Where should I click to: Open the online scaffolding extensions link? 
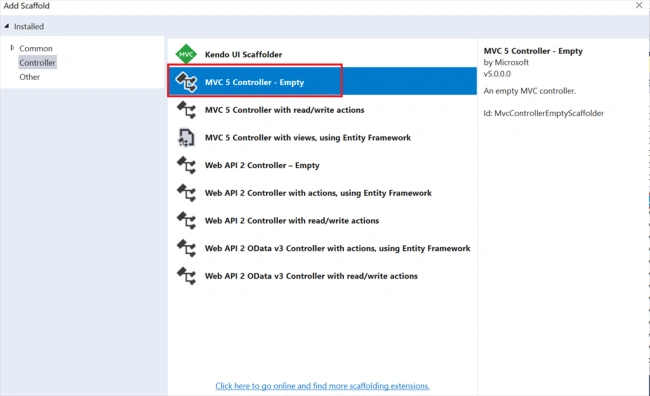click(x=322, y=386)
